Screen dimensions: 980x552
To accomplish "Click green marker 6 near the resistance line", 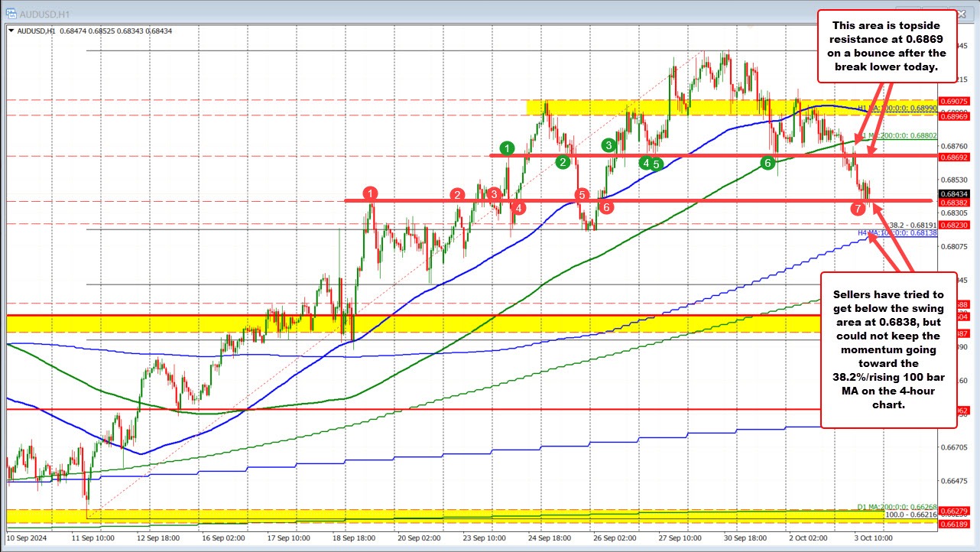I will tap(769, 162).
